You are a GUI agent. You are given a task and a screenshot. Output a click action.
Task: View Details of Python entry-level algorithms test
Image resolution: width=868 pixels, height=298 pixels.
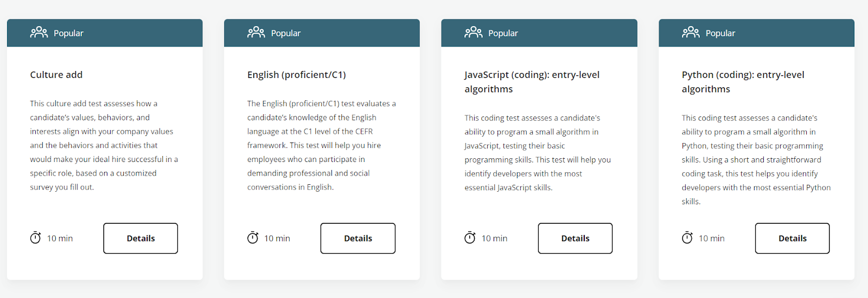tap(793, 238)
